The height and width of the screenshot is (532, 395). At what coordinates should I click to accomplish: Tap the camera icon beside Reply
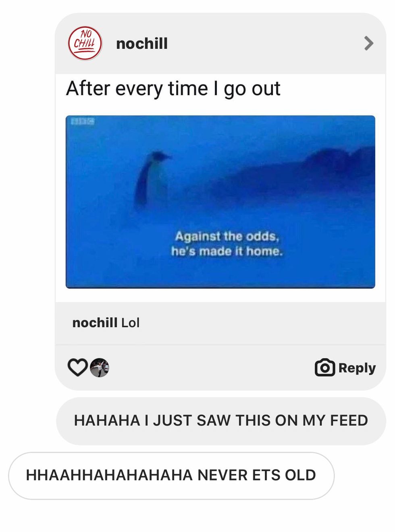pyautogui.click(x=325, y=367)
